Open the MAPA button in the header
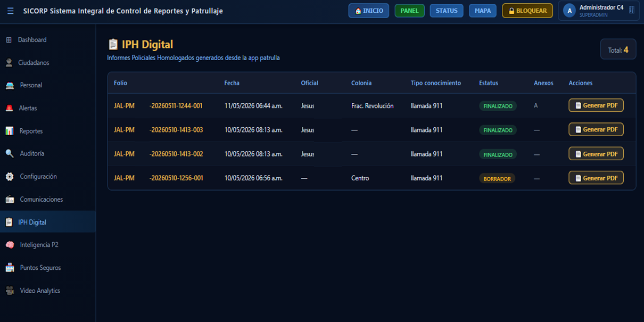This screenshot has width=644, height=322. click(x=483, y=11)
